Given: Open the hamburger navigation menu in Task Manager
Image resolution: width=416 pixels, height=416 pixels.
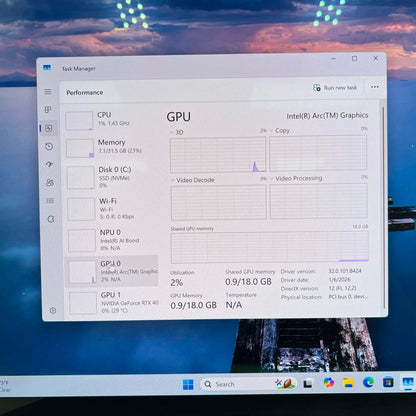Looking at the screenshot, I should click(48, 92).
